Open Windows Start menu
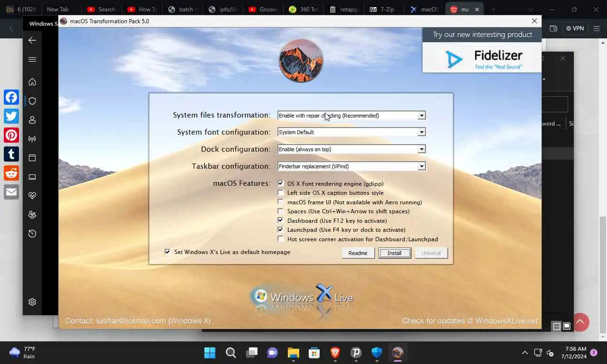 coord(210,353)
